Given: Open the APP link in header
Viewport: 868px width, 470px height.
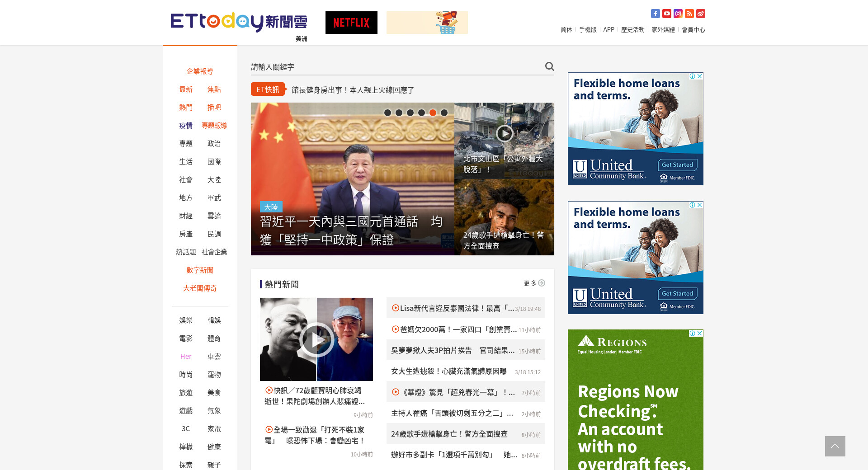Looking at the screenshot, I should [609, 30].
